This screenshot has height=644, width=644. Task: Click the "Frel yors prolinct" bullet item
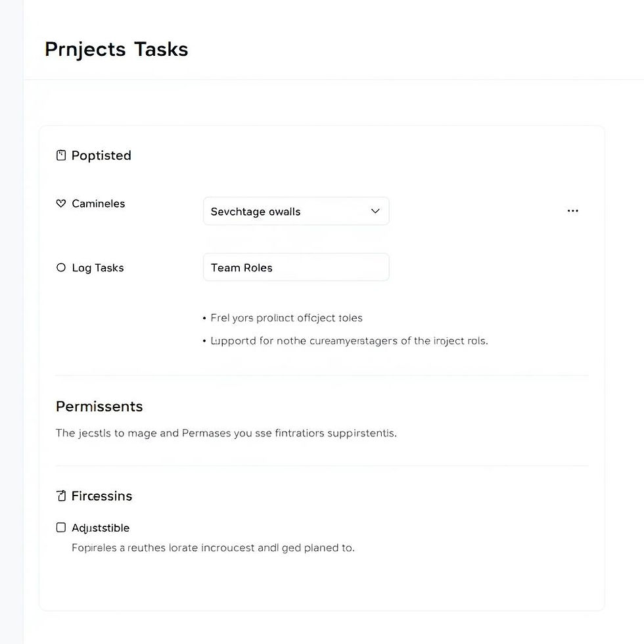[x=287, y=318]
